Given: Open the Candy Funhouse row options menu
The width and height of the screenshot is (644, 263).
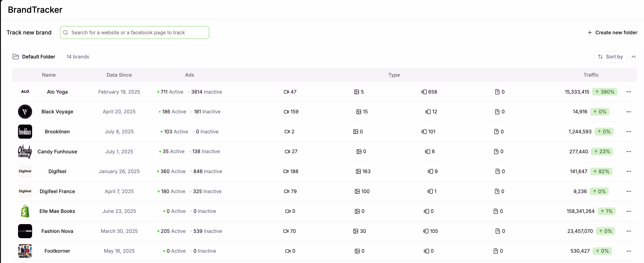Looking at the screenshot, I should tap(629, 151).
